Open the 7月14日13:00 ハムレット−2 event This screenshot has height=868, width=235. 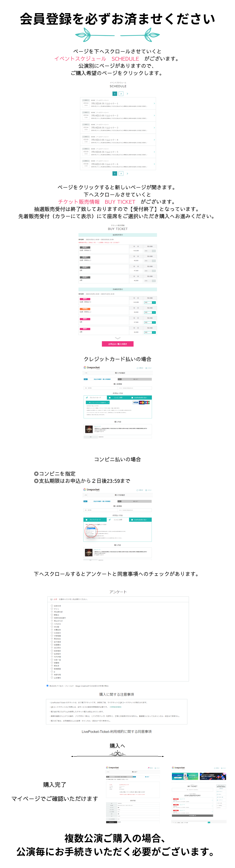pyautogui.click(x=118, y=116)
